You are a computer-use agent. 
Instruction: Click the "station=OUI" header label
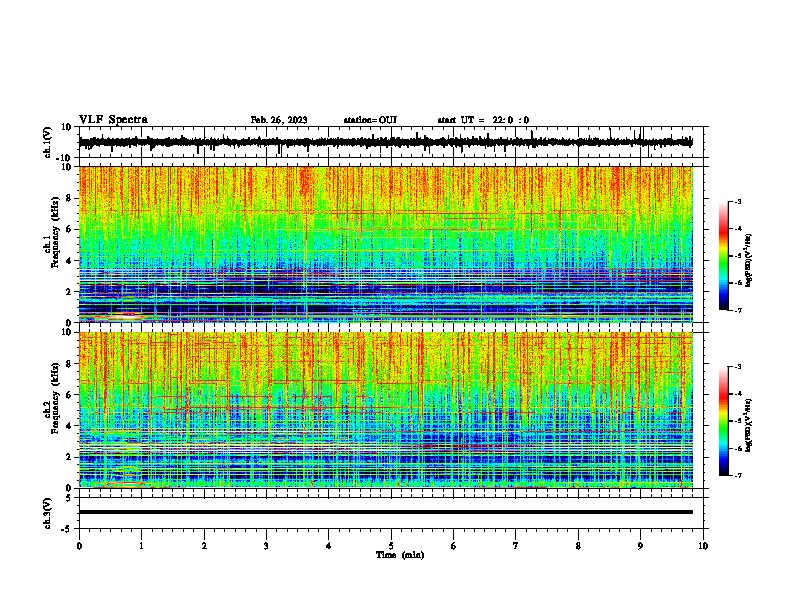point(370,120)
